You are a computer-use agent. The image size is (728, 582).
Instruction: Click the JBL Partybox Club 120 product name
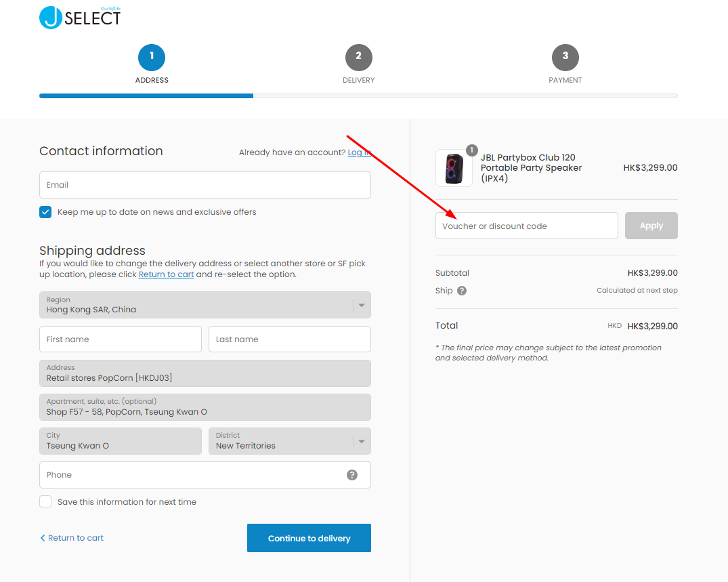tap(531, 167)
